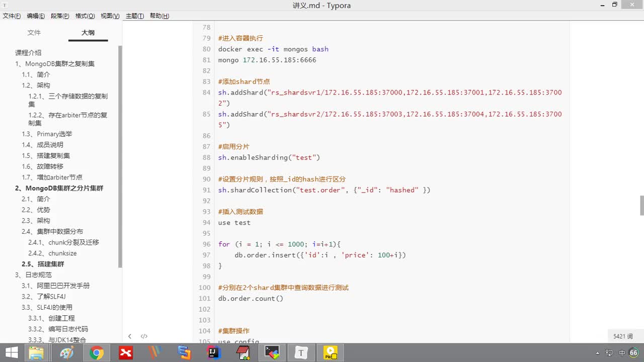This screenshot has width=644, height=362.
Task: Select 2、MongoDB集群之分片集群 heading
Action: (59, 188)
